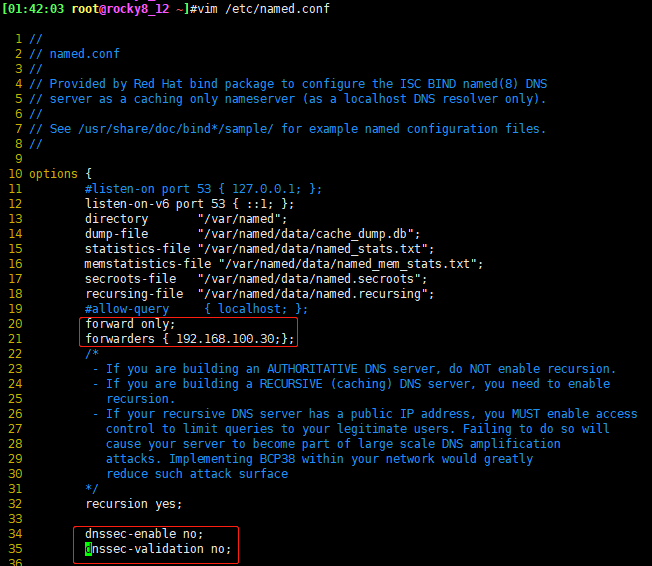
Task: Click the dump-file path cache_dump.db
Action: click(x=309, y=234)
